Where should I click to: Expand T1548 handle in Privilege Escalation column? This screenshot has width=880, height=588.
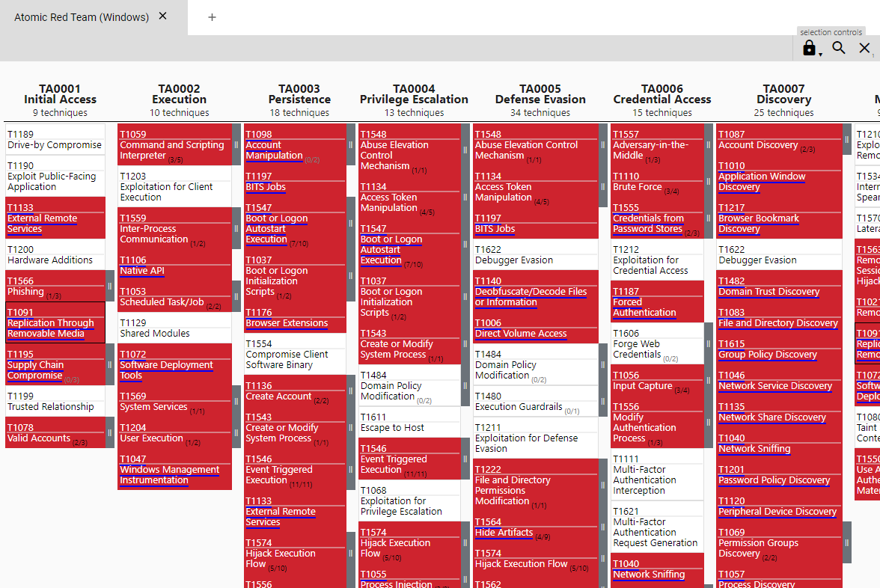point(465,150)
